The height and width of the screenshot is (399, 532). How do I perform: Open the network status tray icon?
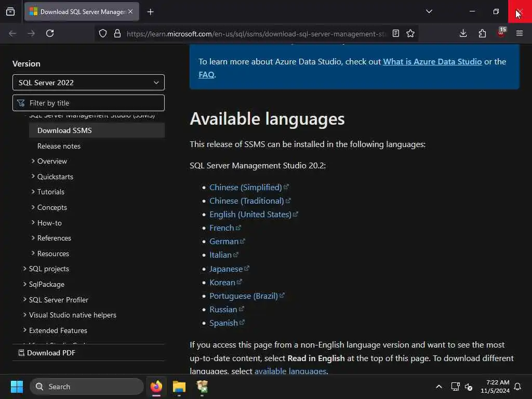(455, 387)
